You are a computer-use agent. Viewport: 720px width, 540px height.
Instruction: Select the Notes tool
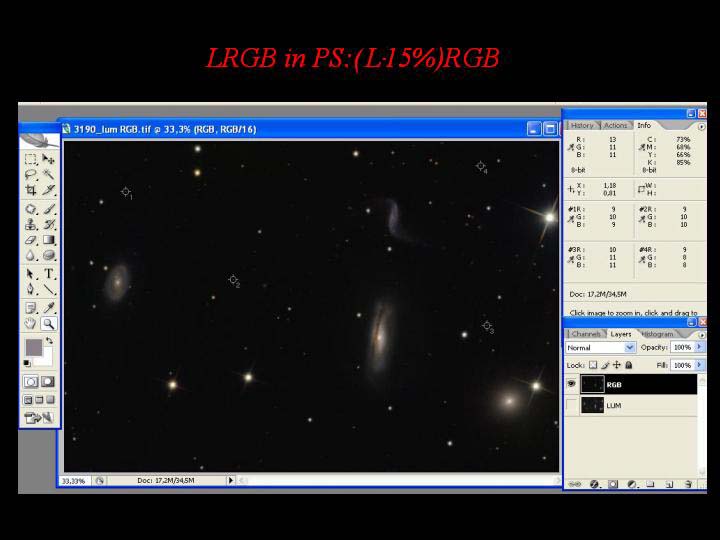pos(31,308)
